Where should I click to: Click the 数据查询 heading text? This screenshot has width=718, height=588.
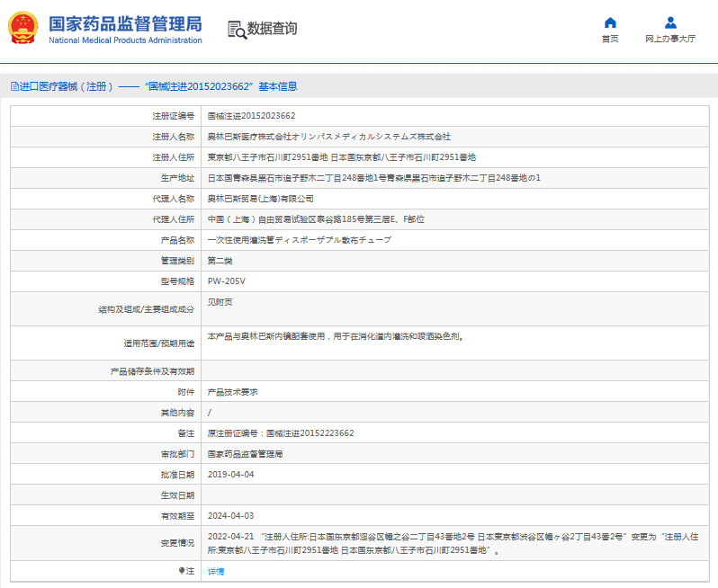tap(272, 29)
